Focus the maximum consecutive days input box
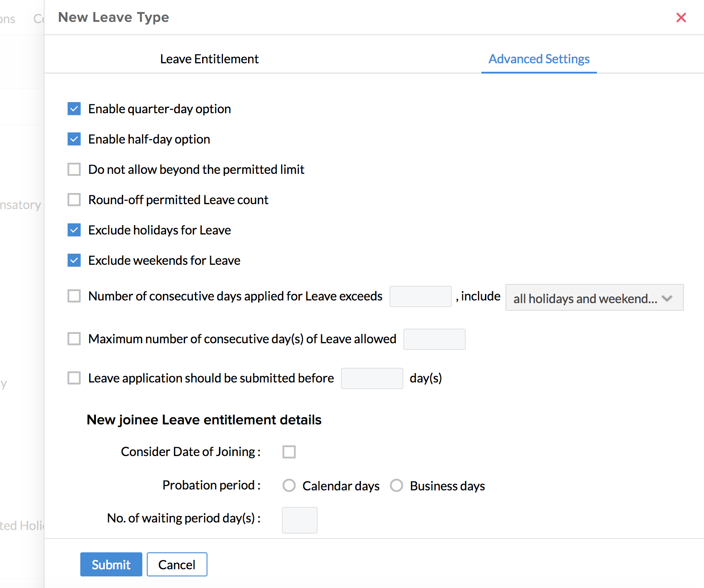The image size is (704, 588). (x=434, y=339)
